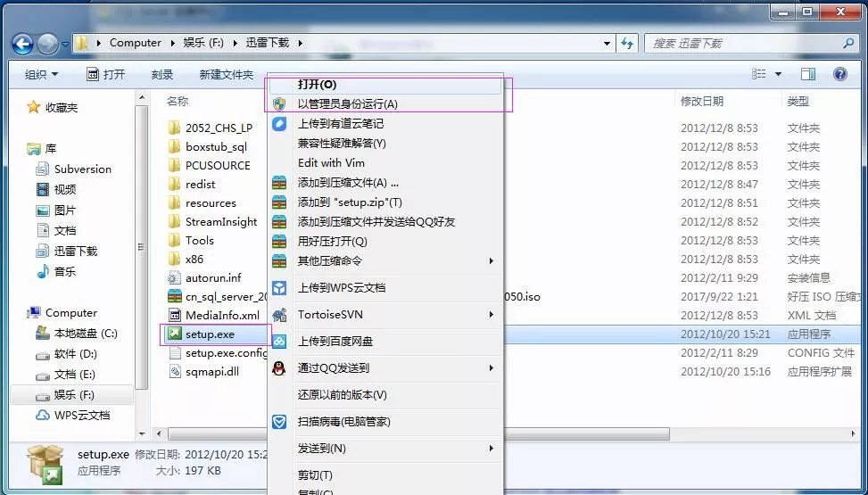Choose 添加到压缩文件并发送给QQ好友

click(385, 221)
